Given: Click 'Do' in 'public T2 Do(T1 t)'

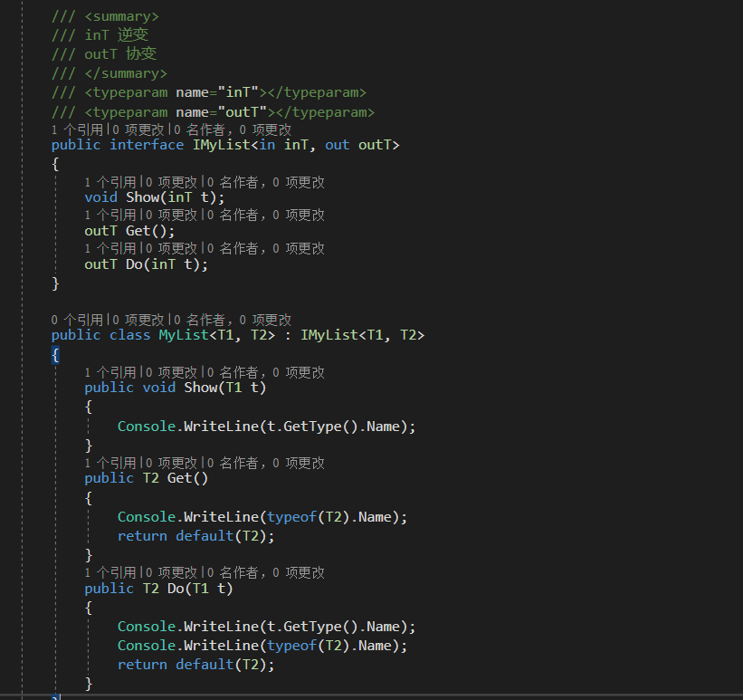Looking at the screenshot, I should tap(176, 589).
